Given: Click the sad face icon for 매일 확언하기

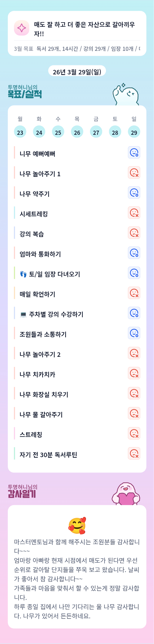Looking at the screenshot, I should click(134, 293).
